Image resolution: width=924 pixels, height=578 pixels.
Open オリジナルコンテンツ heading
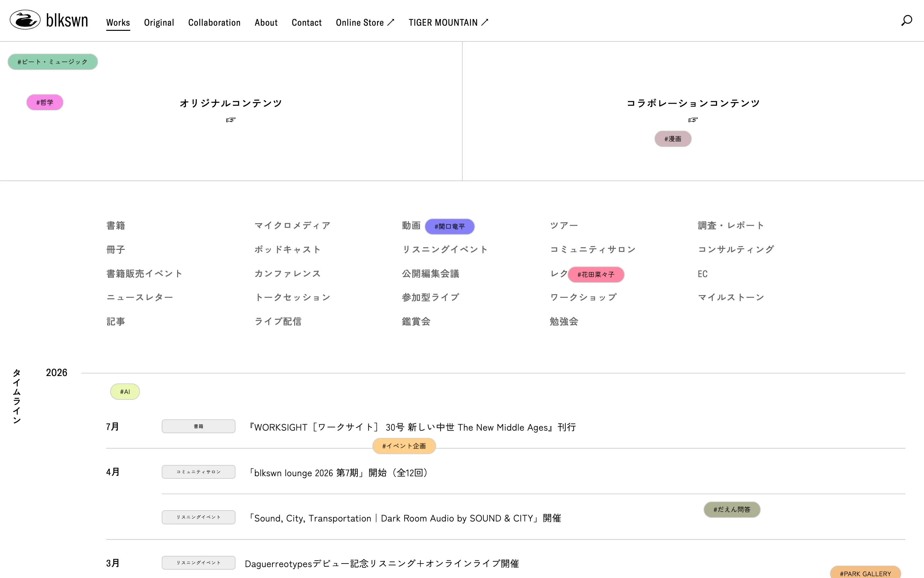coord(231,103)
